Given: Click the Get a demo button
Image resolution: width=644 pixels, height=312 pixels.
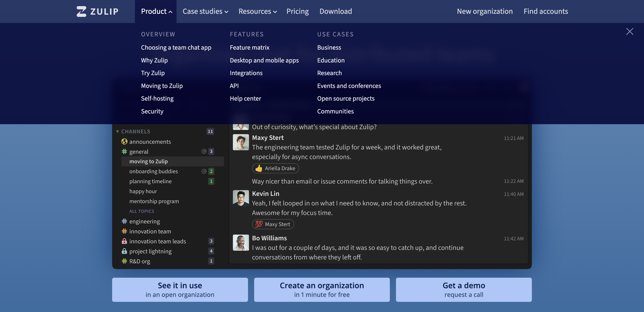Looking at the screenshot, I should [463, 290].
